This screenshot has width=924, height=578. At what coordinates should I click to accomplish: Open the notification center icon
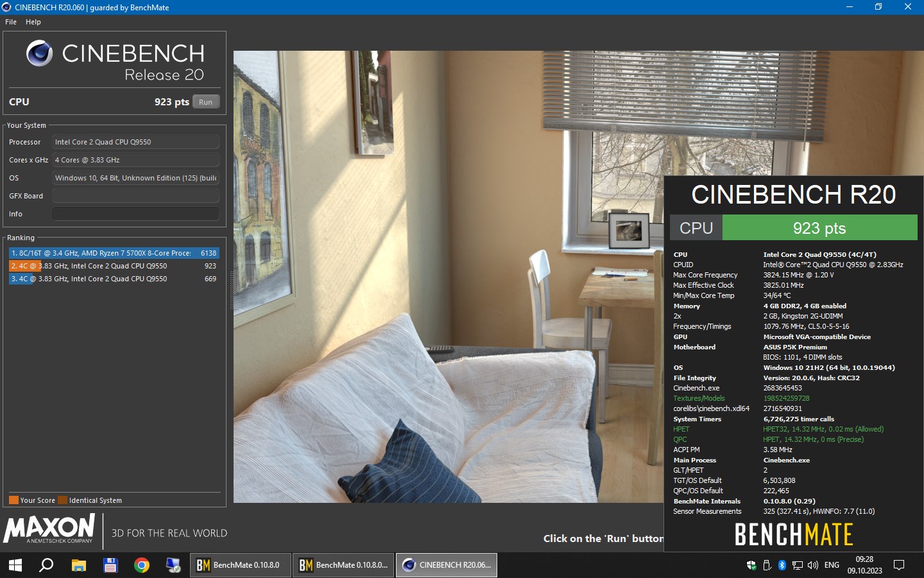899,565
